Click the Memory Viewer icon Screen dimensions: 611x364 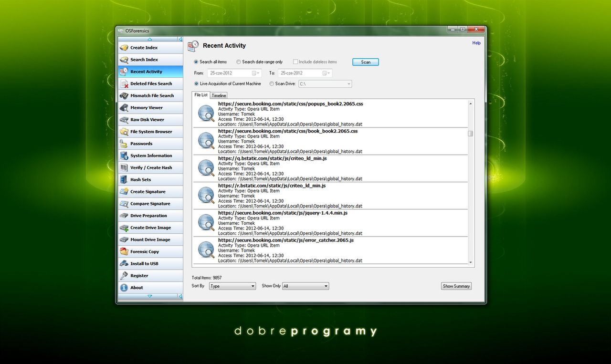(124, 108)
